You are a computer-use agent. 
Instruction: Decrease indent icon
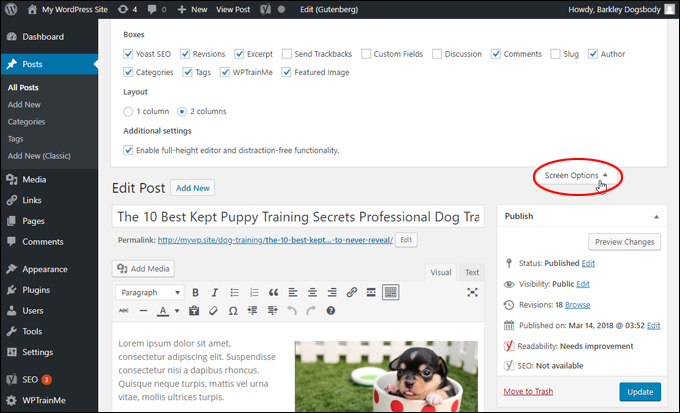click(252, 311)
